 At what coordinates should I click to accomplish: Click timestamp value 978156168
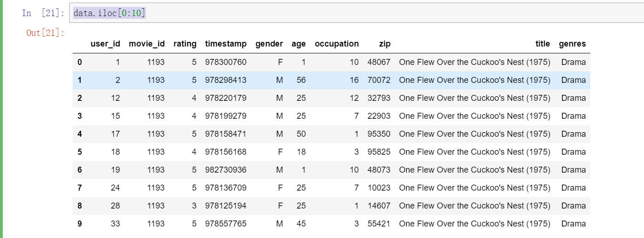226,152
